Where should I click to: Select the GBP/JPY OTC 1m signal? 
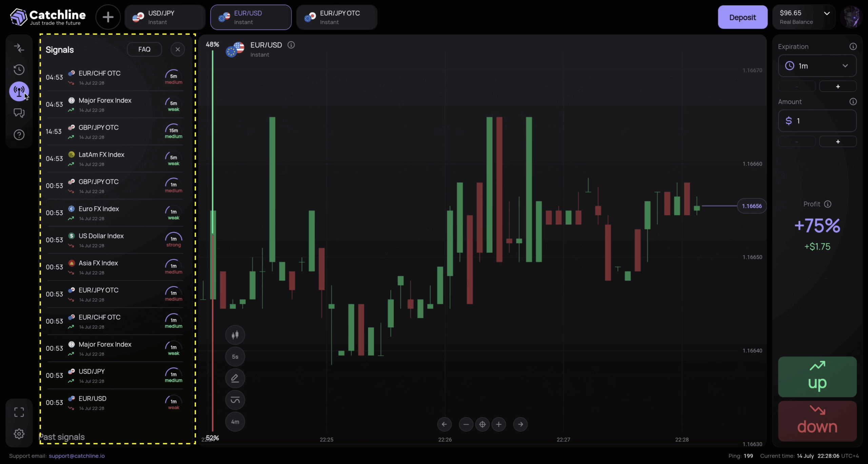pos(115,186)
